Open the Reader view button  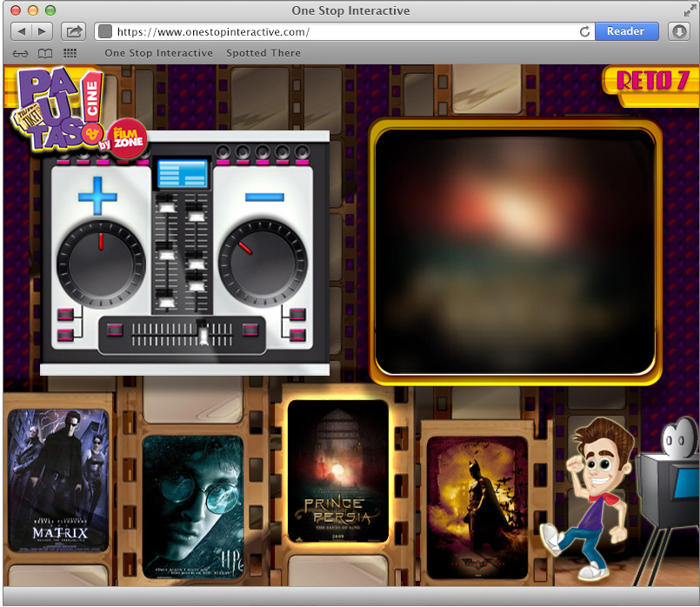(x=626, y=31)
